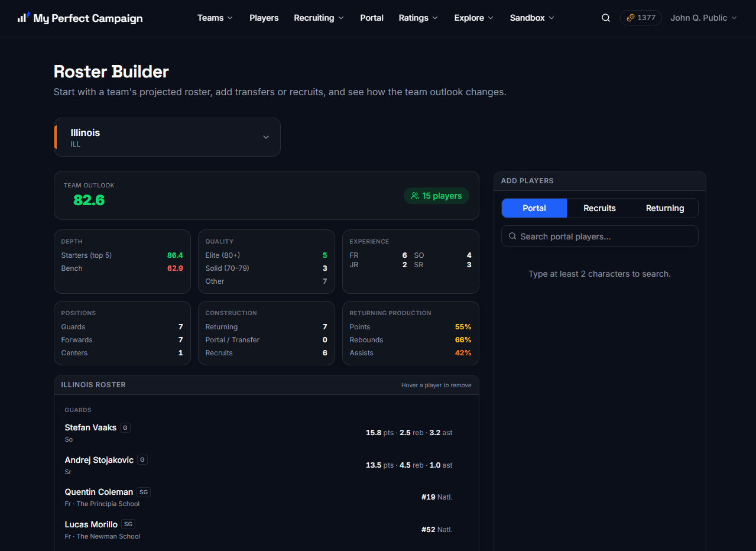Click the Recruits row in Construction card
This screenshot has width=756, height=551.
[x=266, y=353]
